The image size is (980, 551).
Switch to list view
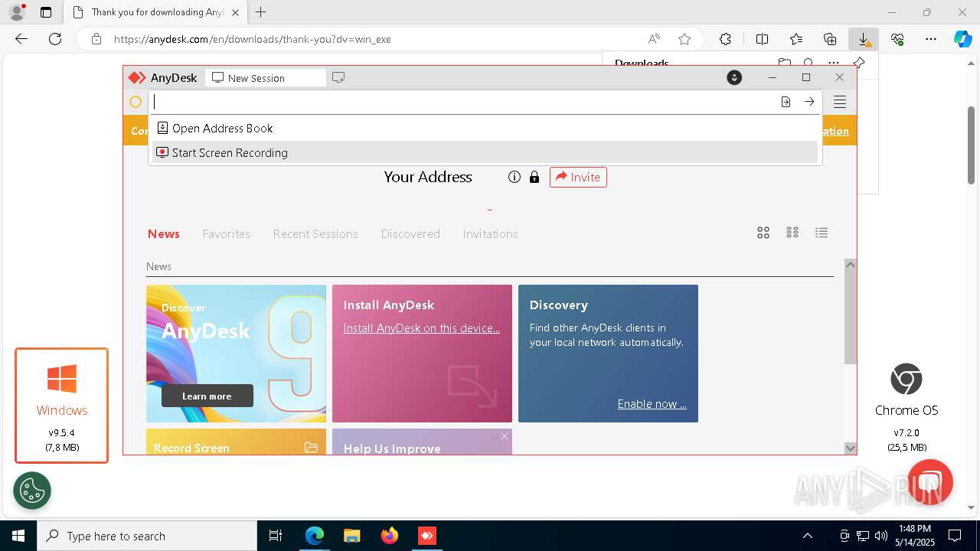coord(822,233)
